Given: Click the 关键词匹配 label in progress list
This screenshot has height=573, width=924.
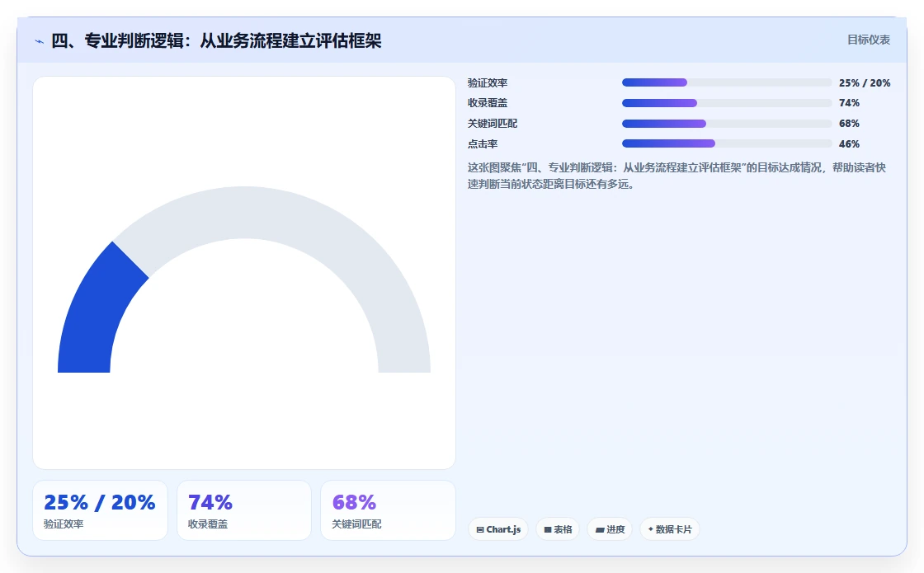Looking at the screenshot, I should coord(492,124).
